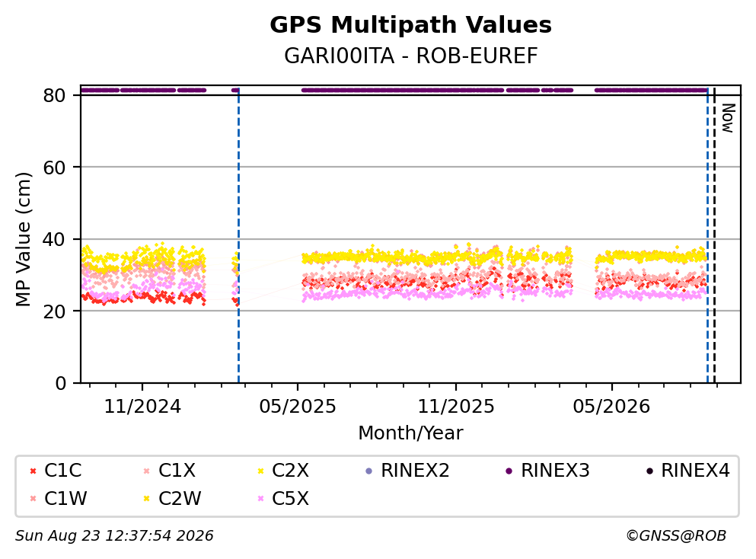This screenshot has width=756, height=559.
Task: Click the ©GNSS@ROB copyright text
Action: (x=676, y=536)
